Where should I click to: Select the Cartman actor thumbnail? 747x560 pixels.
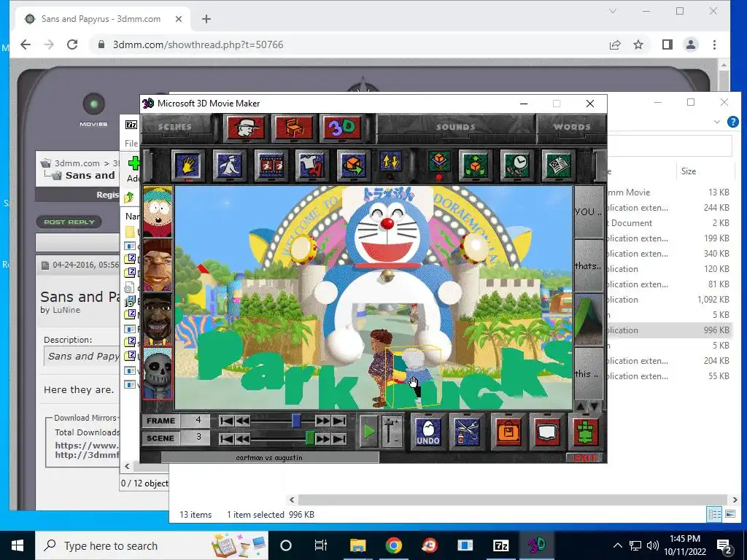[158, 212]
